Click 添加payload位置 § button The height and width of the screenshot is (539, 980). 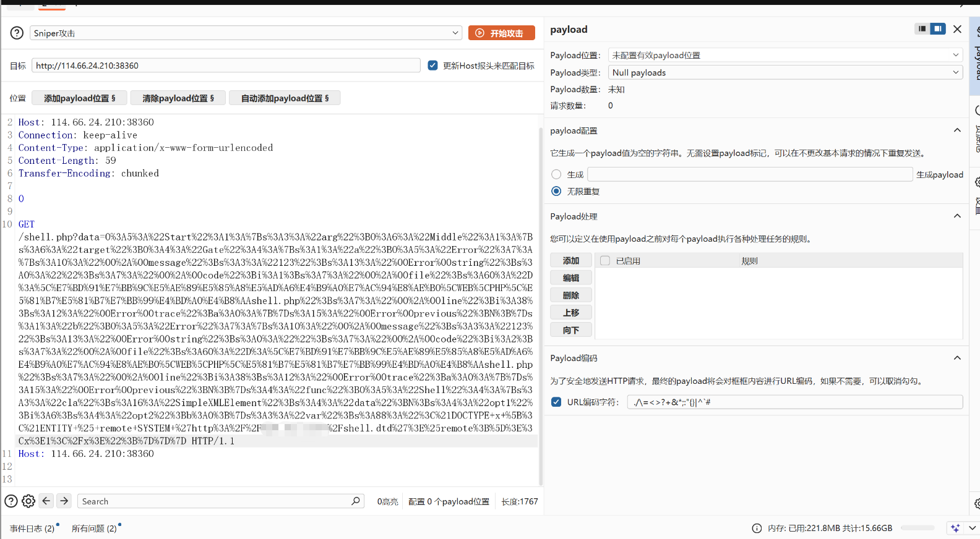(79, 98)
